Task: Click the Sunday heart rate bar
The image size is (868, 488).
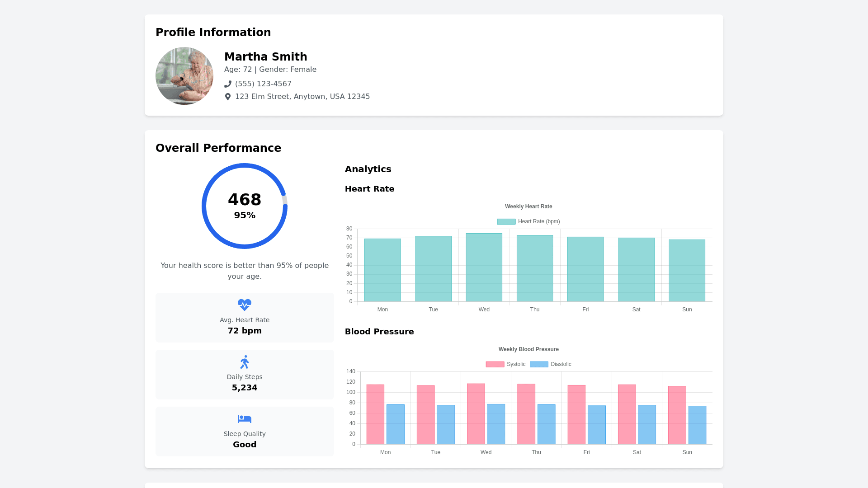Action: [687, 271]
